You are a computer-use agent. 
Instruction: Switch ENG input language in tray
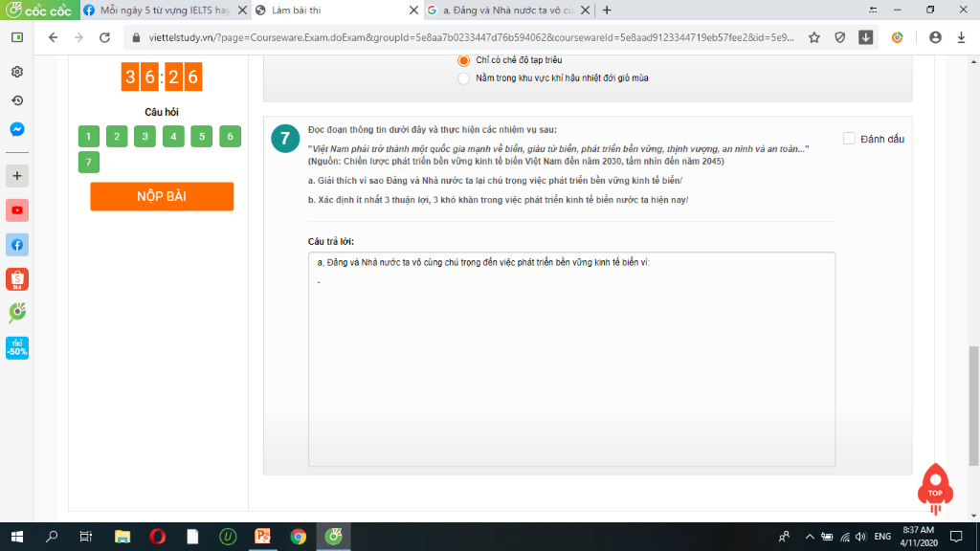pos(882,537)
